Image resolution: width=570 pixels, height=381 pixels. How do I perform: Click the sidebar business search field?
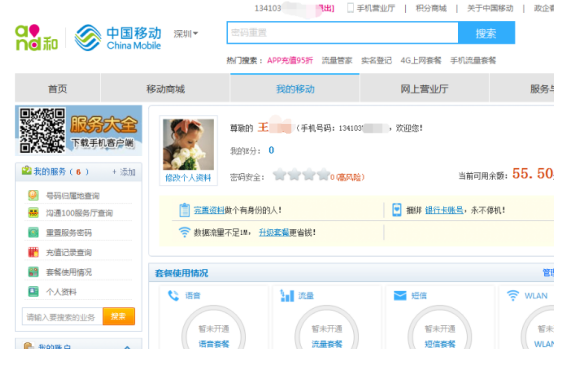pos(63,317)
